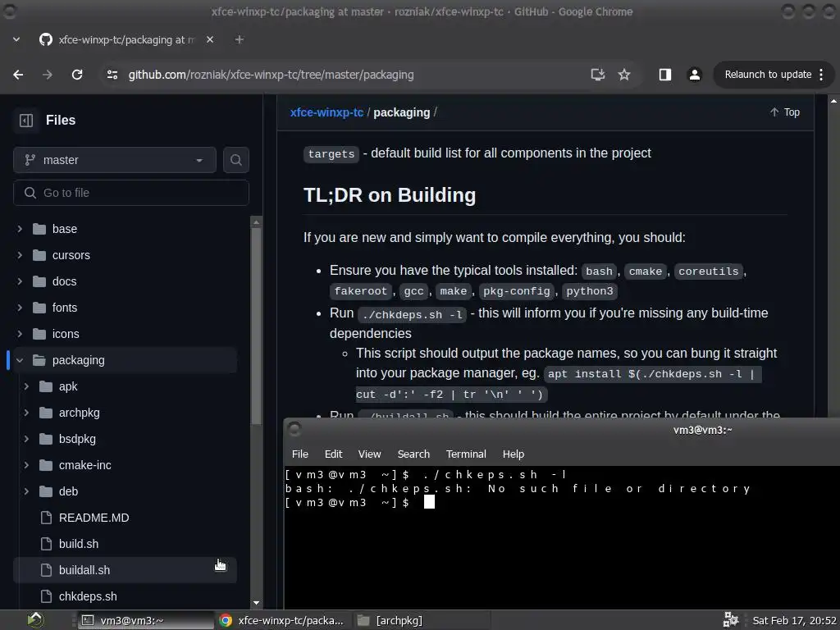Collapse the GitHub Files side panel

[x=26, y=121]
